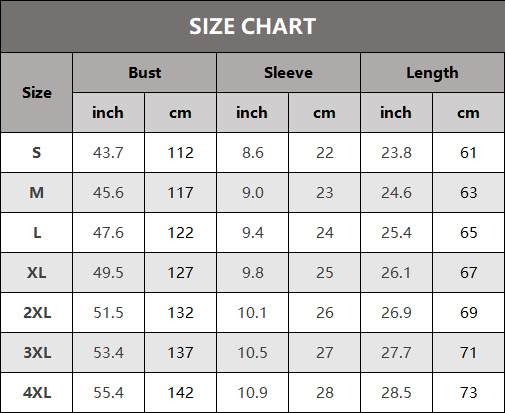Viewport: 505px width, 413px height.
Task: Click sleeve inch value 10.5
Action: click(x=253, y=353)
